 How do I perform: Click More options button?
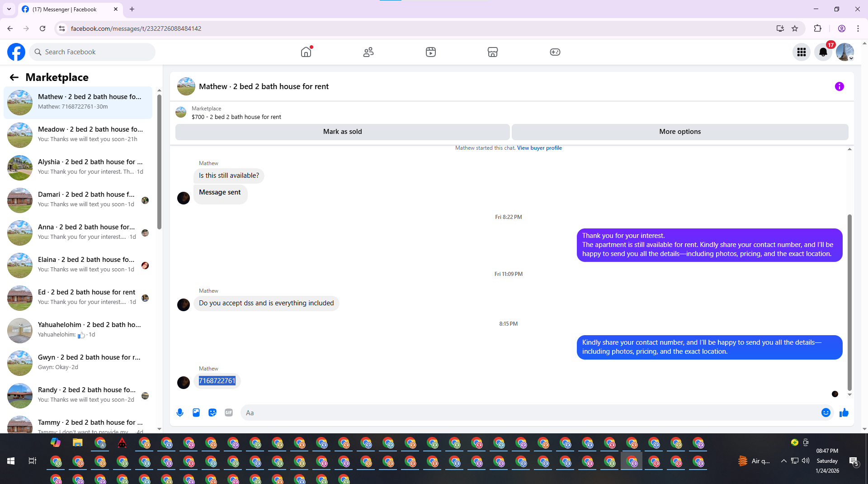680,132
